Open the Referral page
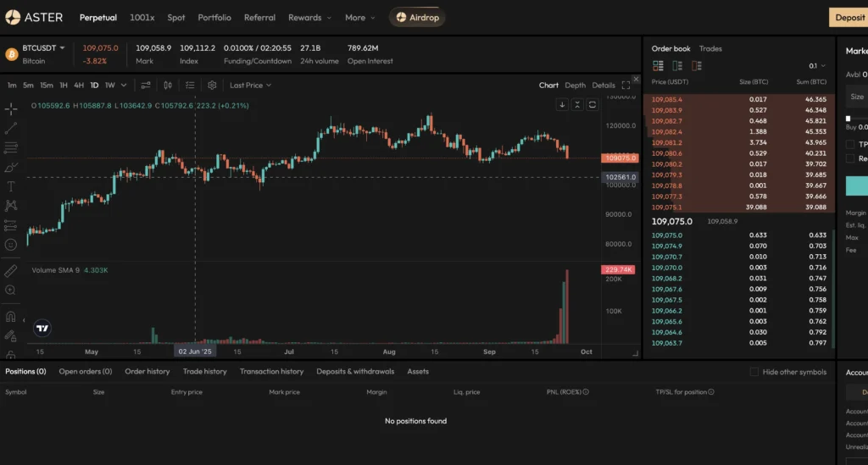This screenshot has width=868, height=465. click(259, 17)
